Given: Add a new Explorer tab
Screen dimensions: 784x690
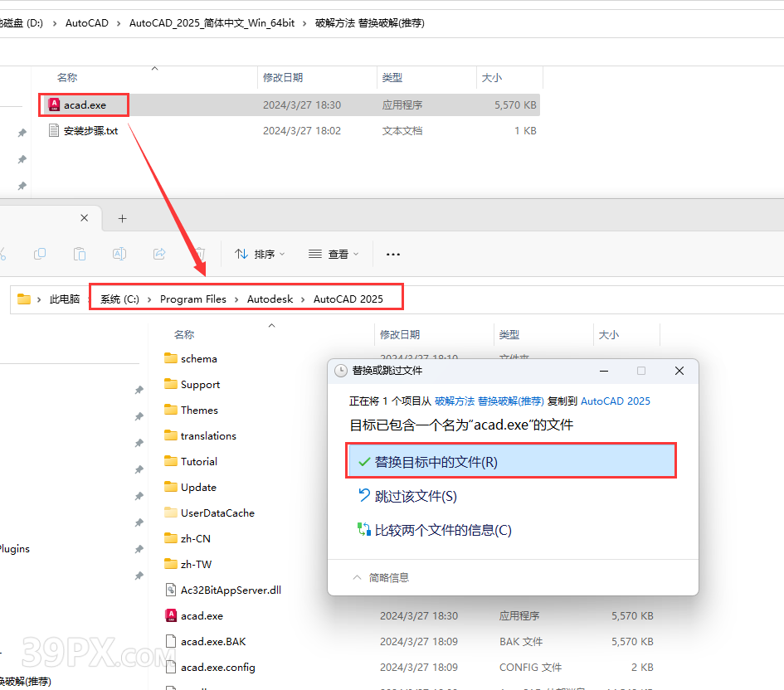Looking at the screenshot, I should 123,218.
